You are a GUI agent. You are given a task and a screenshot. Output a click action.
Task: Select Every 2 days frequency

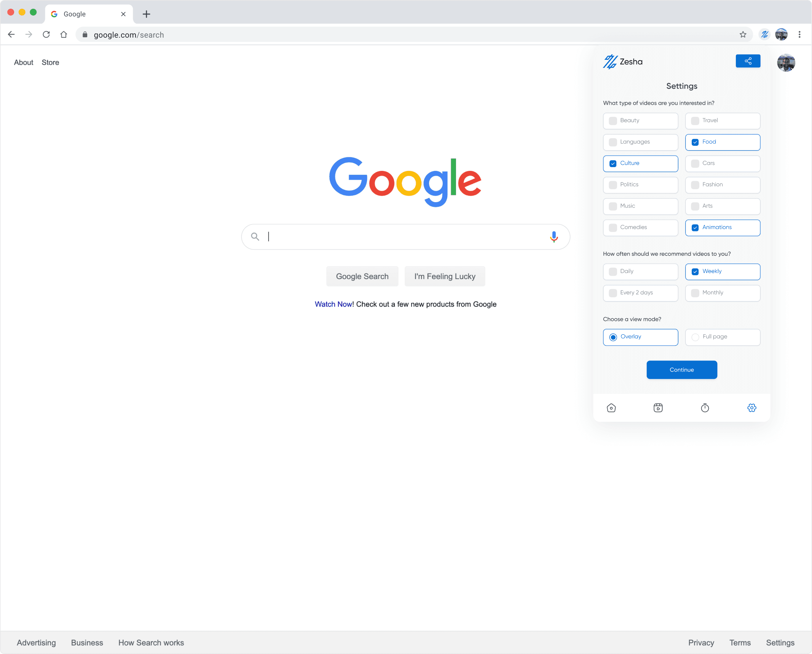[640, 293]
